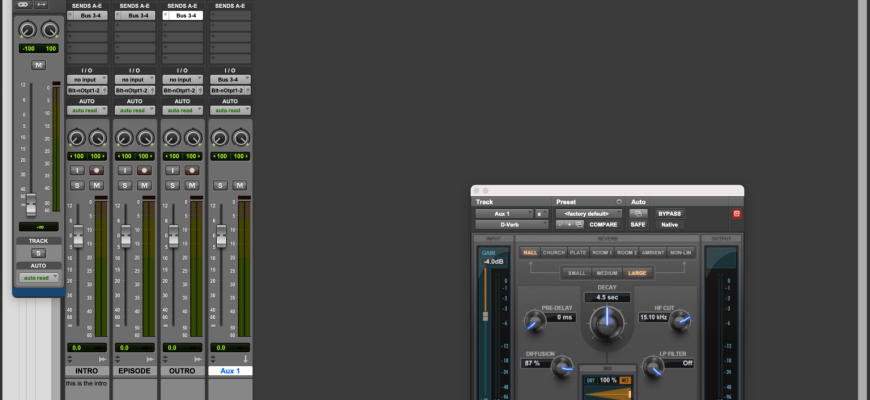
Task: Solo the INTRO track
Action: [77, 185]
